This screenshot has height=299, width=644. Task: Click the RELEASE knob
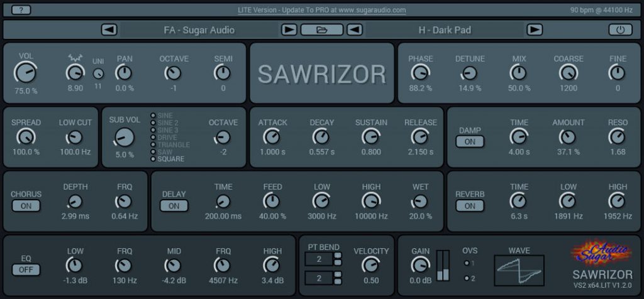coord(419,137)
